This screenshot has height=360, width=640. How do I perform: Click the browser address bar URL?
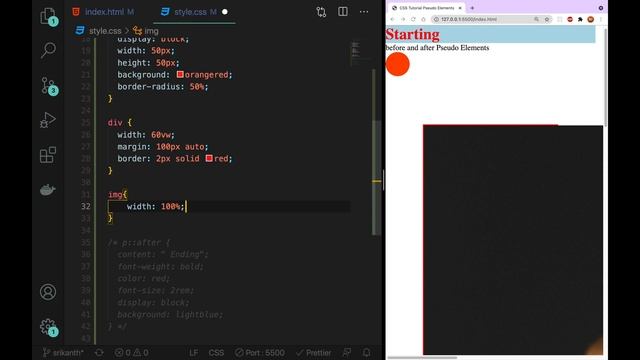(x=469, y=19)
